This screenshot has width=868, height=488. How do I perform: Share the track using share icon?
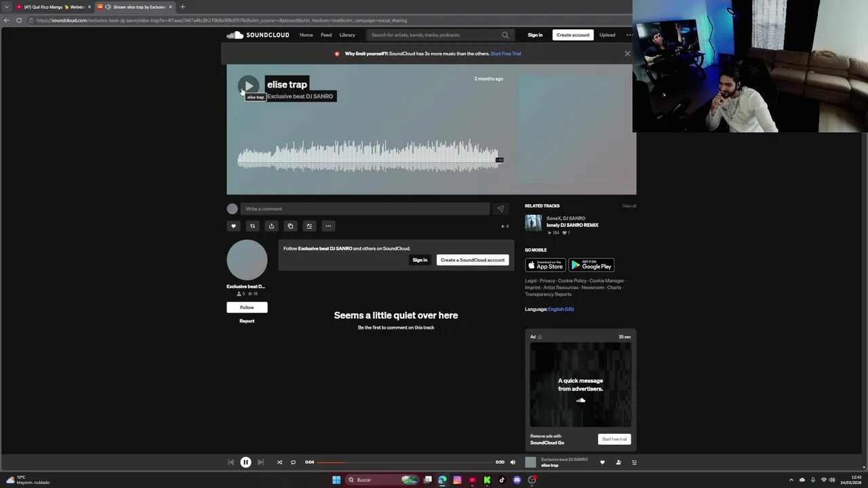click(271, 226)
